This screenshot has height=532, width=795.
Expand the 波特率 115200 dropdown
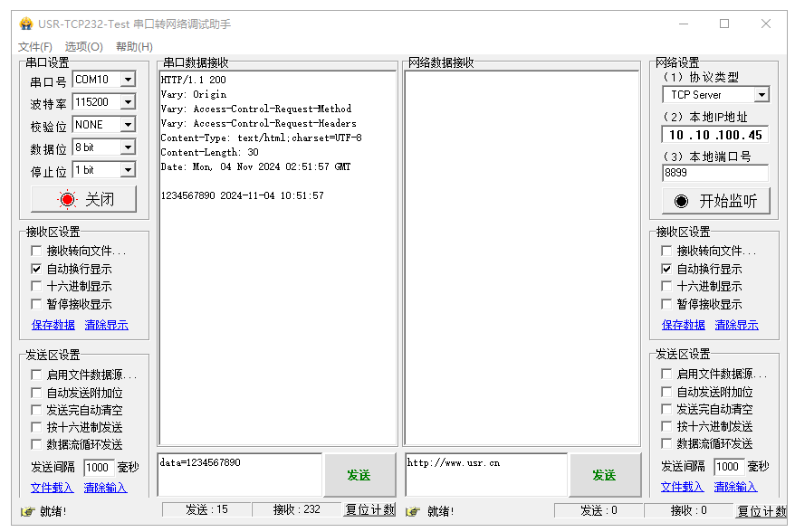click(x=129, y=102)
